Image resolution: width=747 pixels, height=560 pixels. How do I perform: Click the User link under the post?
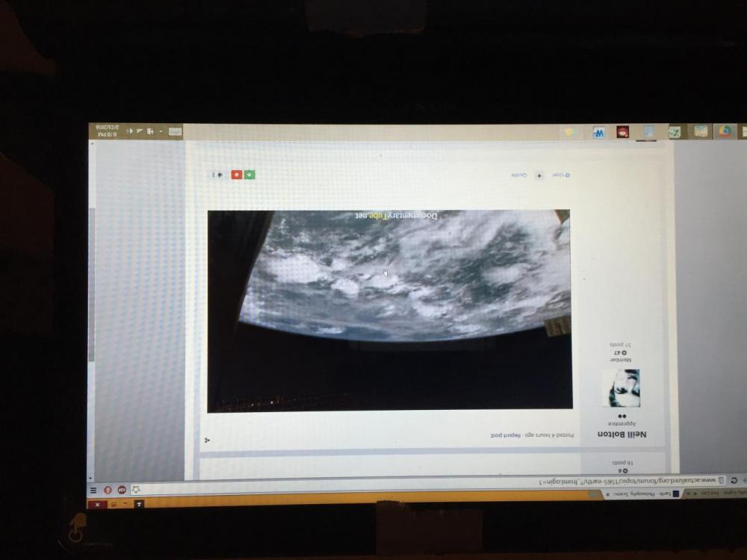coord(561,175)
